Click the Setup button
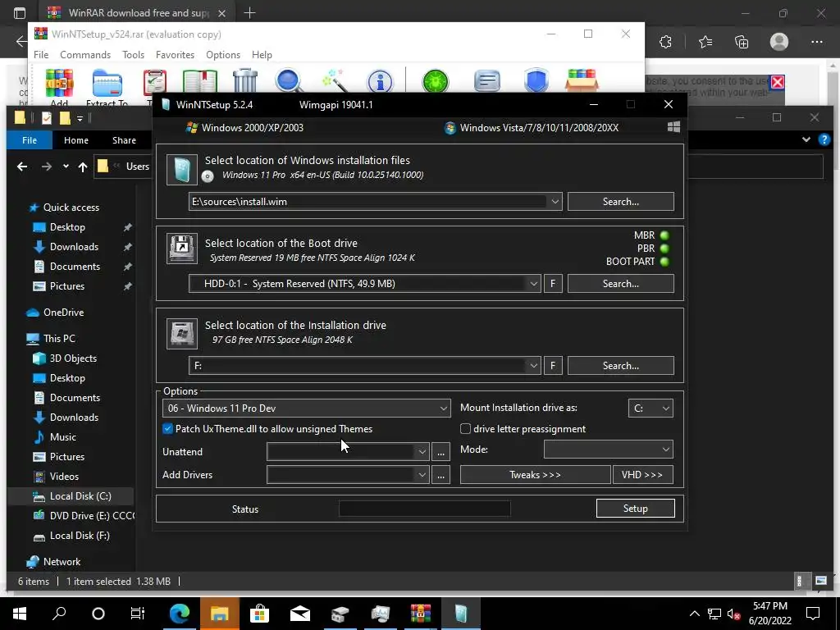840x630 pixels. point(636,509)
